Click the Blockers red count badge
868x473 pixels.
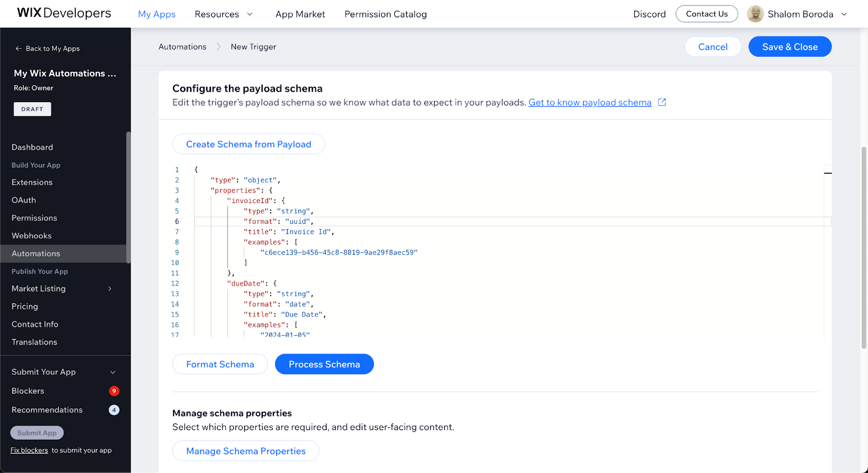point(114,391)
